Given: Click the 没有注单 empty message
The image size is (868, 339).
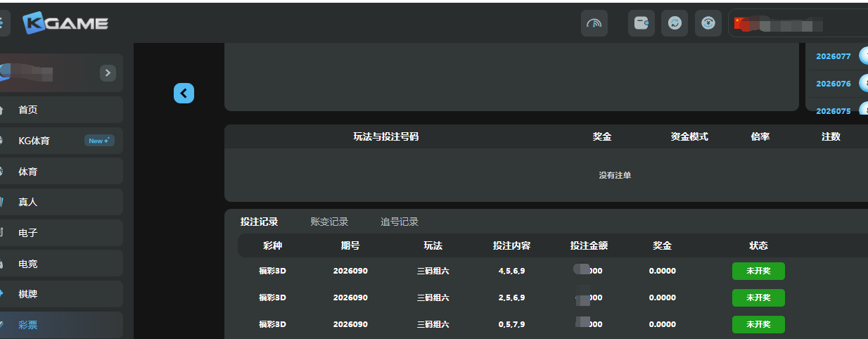Looking at the screenshot, I should (x=615, y=175).
